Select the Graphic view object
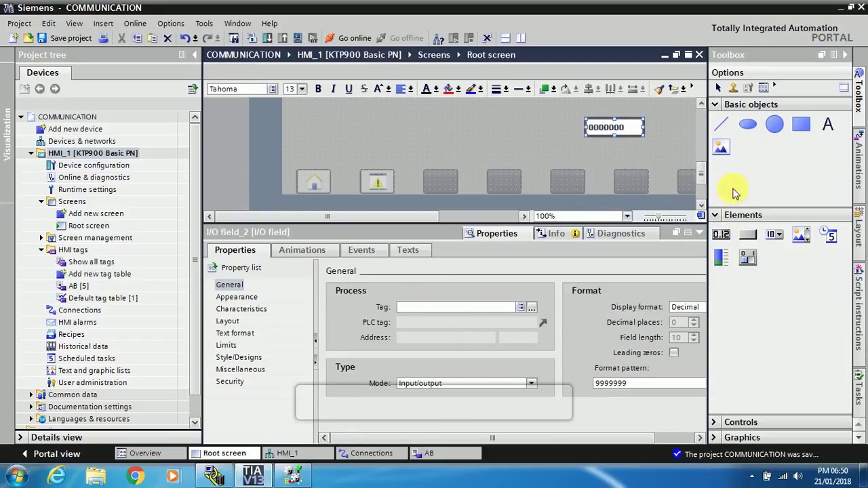This screenshot has height=488, width=868. click(x=721, y=147)
